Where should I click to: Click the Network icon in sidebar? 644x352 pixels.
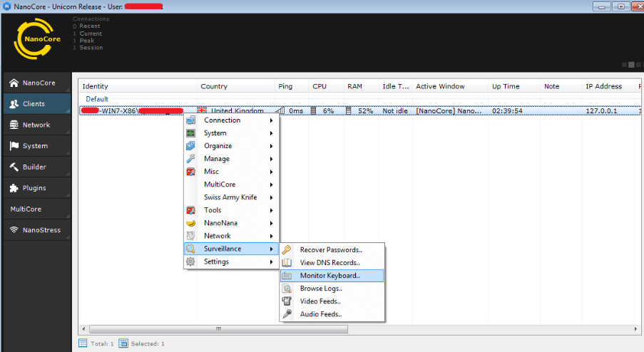pyautogui.click(x=14, y=125)
